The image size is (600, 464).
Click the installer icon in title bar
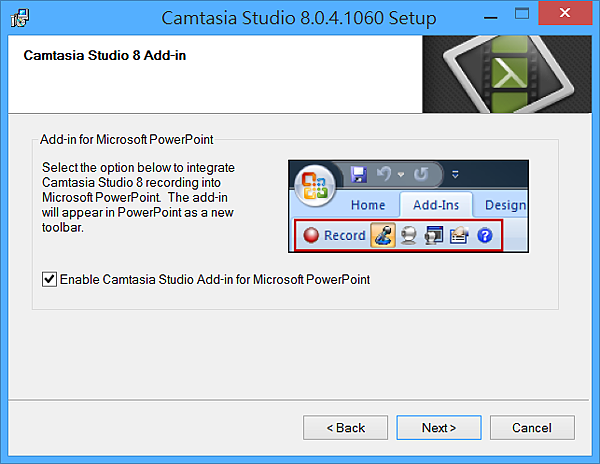pos(20,18)
